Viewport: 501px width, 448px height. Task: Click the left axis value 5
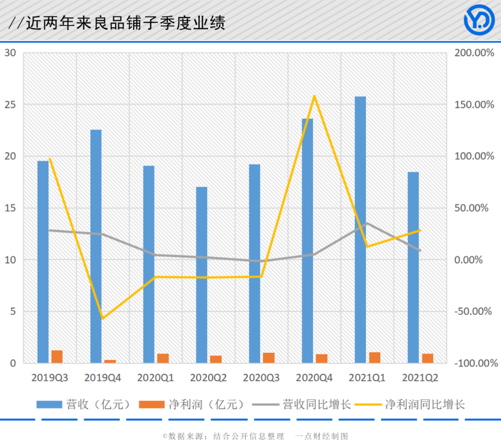pos(13,311)
